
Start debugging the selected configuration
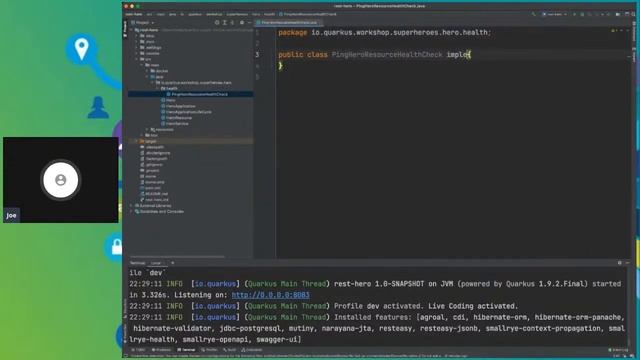pos(582,14)
